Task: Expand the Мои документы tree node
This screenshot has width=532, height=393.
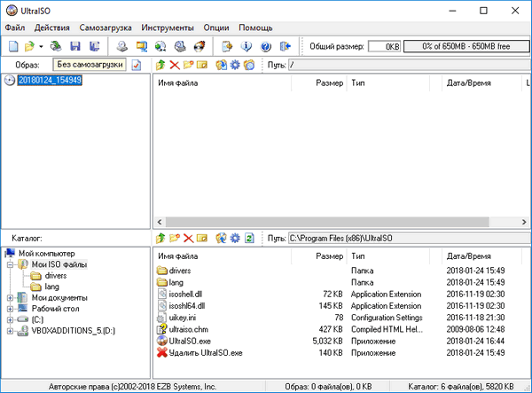Action: click(x=10, y=298)
